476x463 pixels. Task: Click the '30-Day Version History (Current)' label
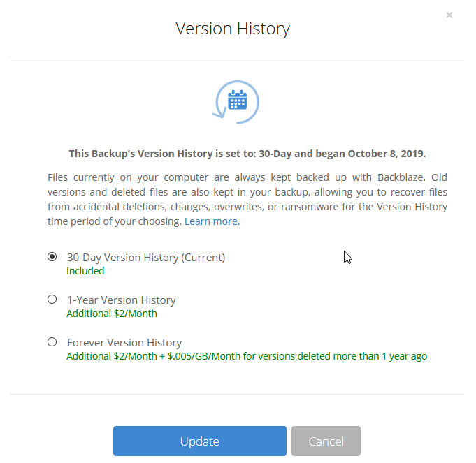(x=146, y=258)
